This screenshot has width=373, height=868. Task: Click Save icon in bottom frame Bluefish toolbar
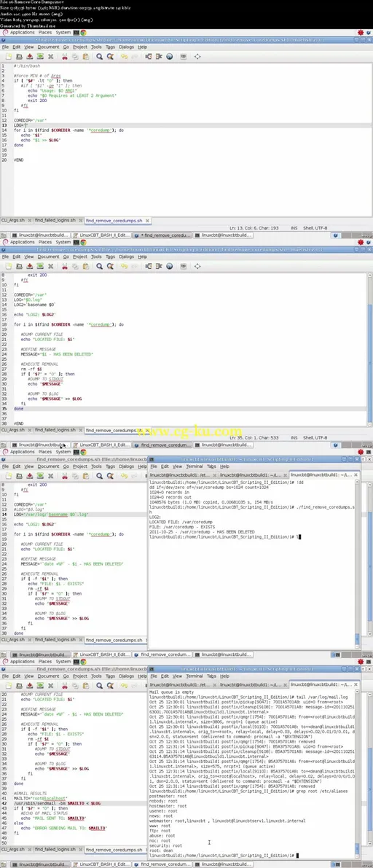(29, 685)
